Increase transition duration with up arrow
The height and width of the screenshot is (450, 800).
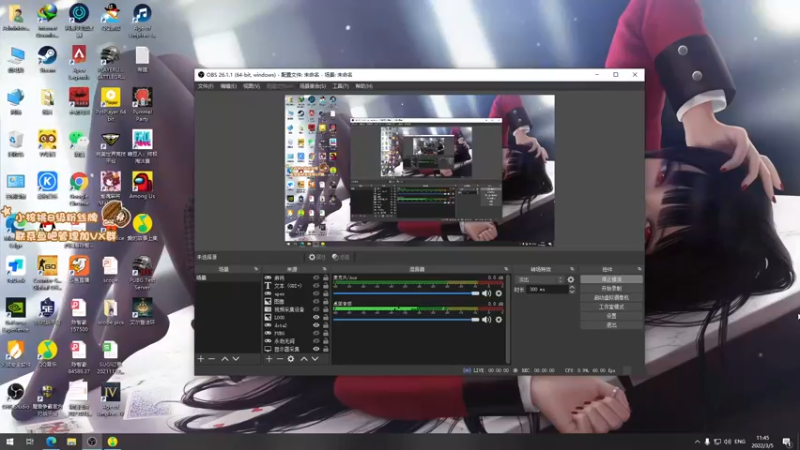pyautogui.click(x=572, y=287)
